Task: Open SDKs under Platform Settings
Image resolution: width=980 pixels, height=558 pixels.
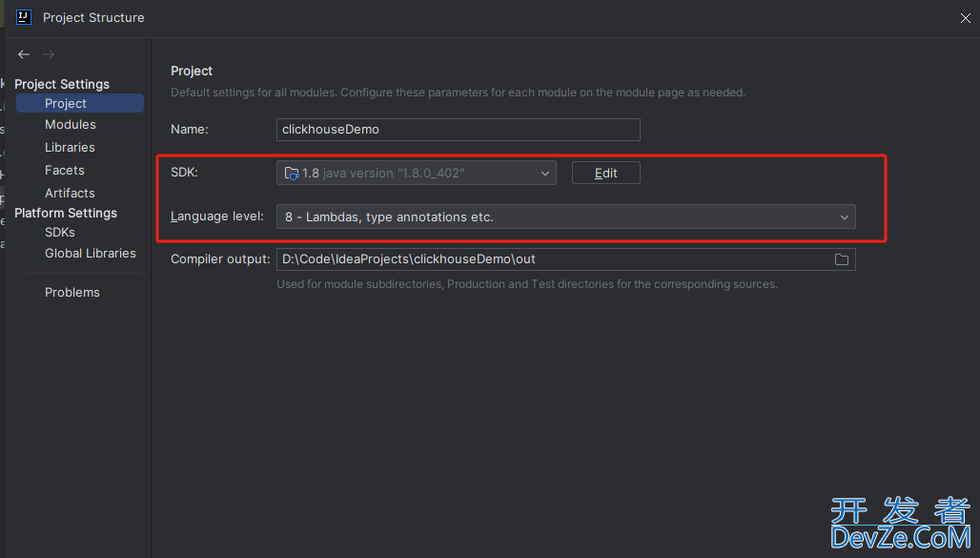Action: 59,232
